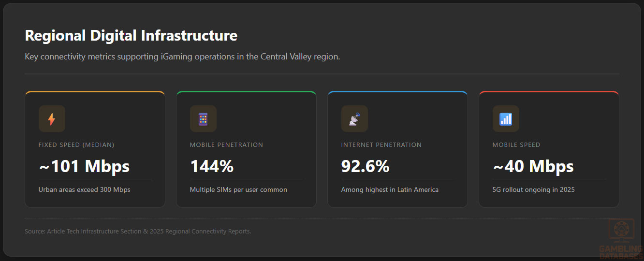Select the Internet Penetration label
This screenshot has width=644, height=261.
(381, 145)
